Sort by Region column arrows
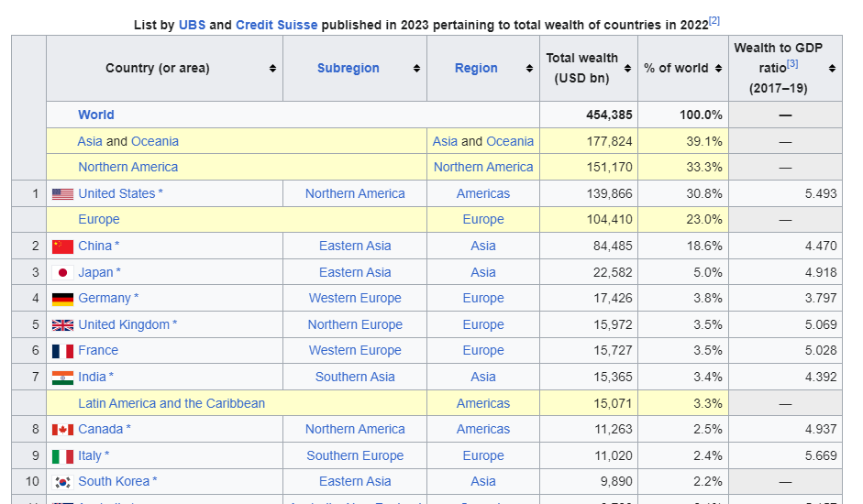Viewport: 863px width, 504px height. pos(529,68)
